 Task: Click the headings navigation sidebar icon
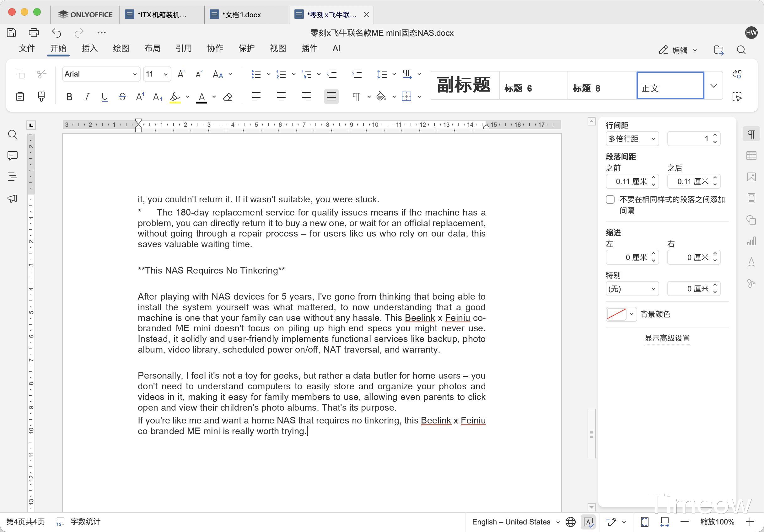click(12, 177)
